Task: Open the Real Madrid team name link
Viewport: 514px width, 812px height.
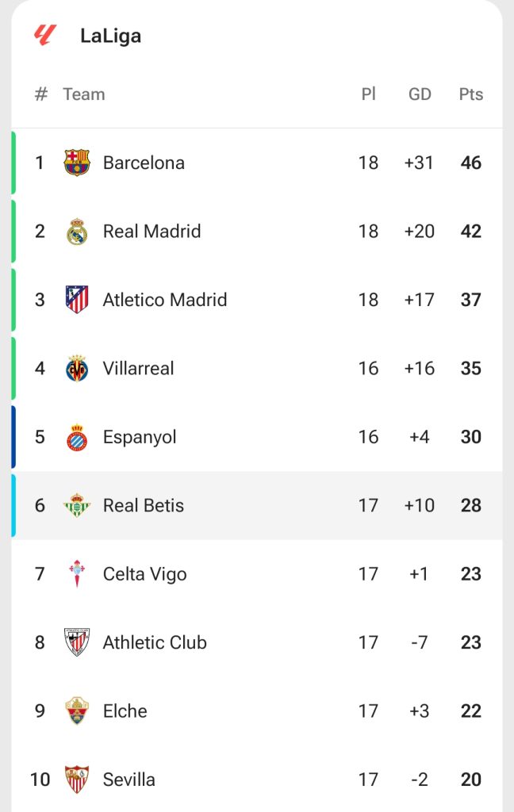Action: tap(152, 232)
